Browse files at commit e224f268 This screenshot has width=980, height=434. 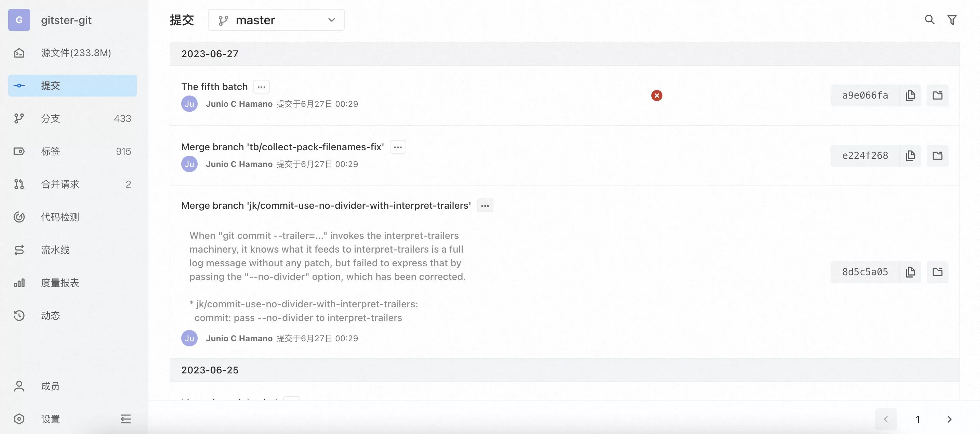(937, 155)
